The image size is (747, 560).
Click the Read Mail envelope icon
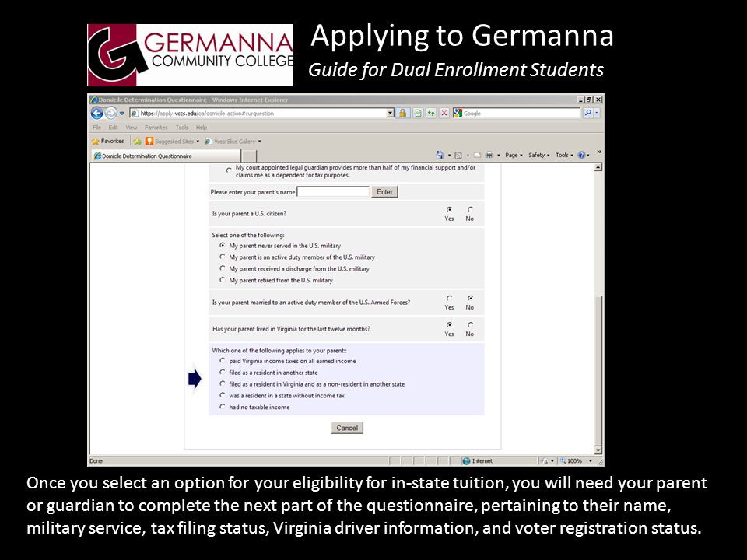[x=477, y=156]
